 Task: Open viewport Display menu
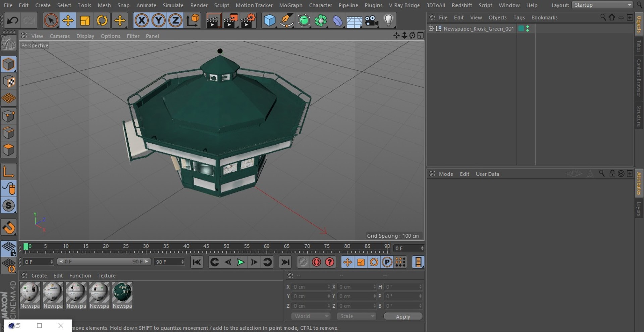pos(85,36)
